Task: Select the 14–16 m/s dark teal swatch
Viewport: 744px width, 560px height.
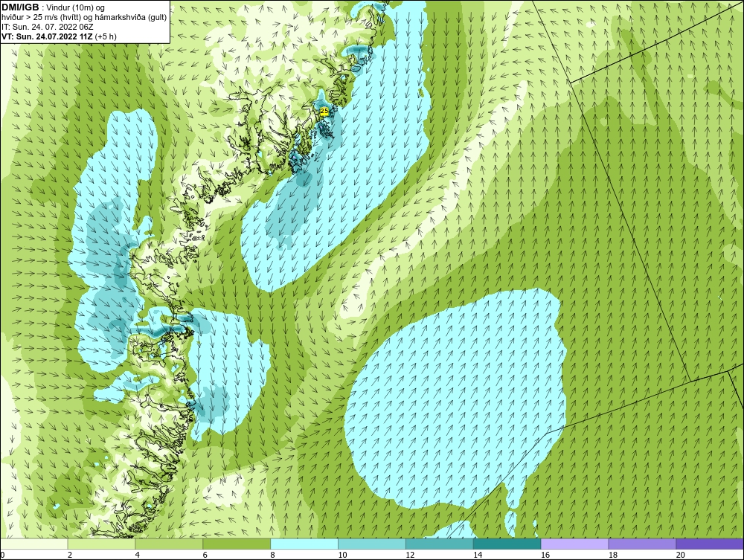Action: pyautogui.click(x=507, y=544)
